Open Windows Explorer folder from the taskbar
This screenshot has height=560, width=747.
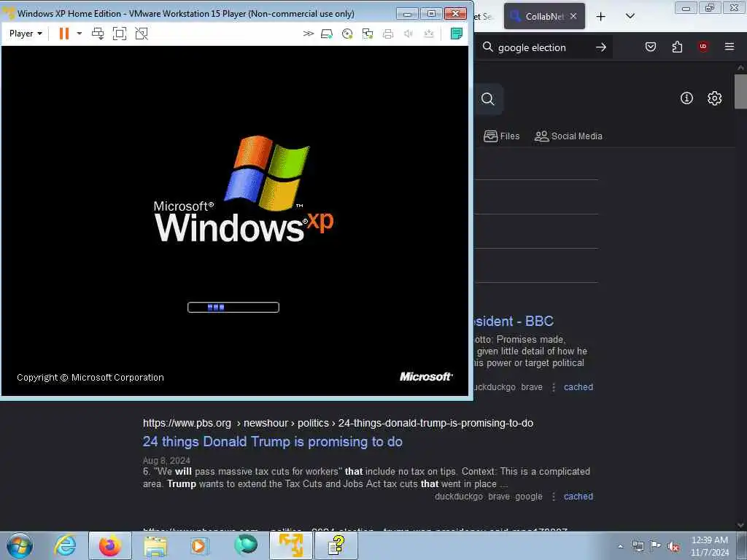click(x=155, y=545)
